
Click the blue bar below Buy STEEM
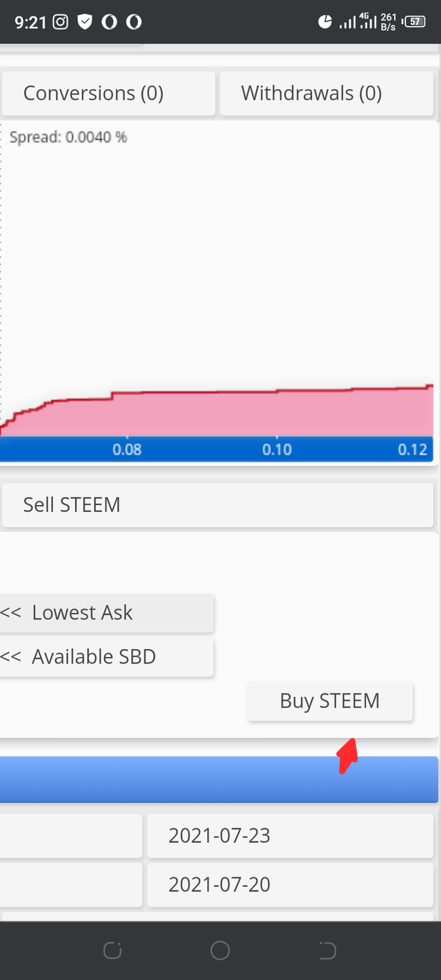pyautogui.click(x=218, y=779)
